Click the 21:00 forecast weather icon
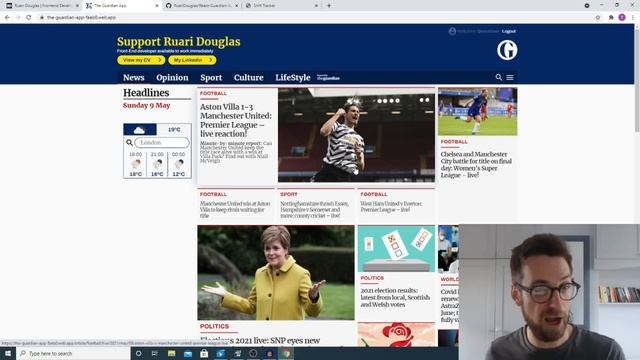This screenshot has width=640, height=360. 157,164
